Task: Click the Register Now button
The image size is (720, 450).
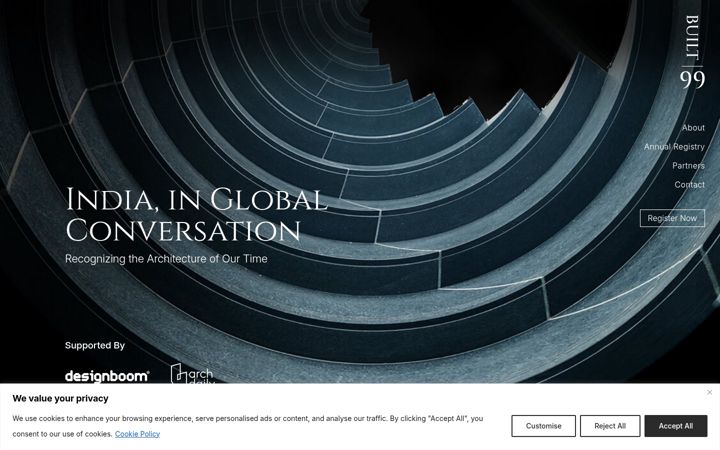Action: 672,218
